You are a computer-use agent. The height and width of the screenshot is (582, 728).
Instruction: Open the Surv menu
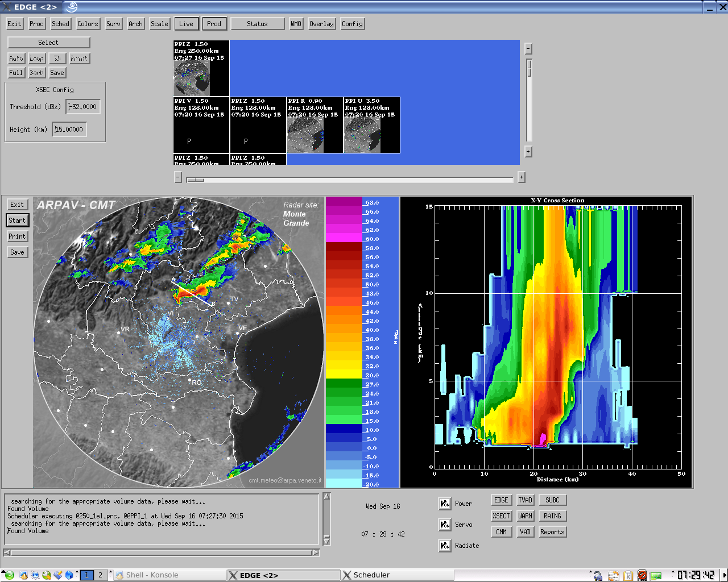113,24
